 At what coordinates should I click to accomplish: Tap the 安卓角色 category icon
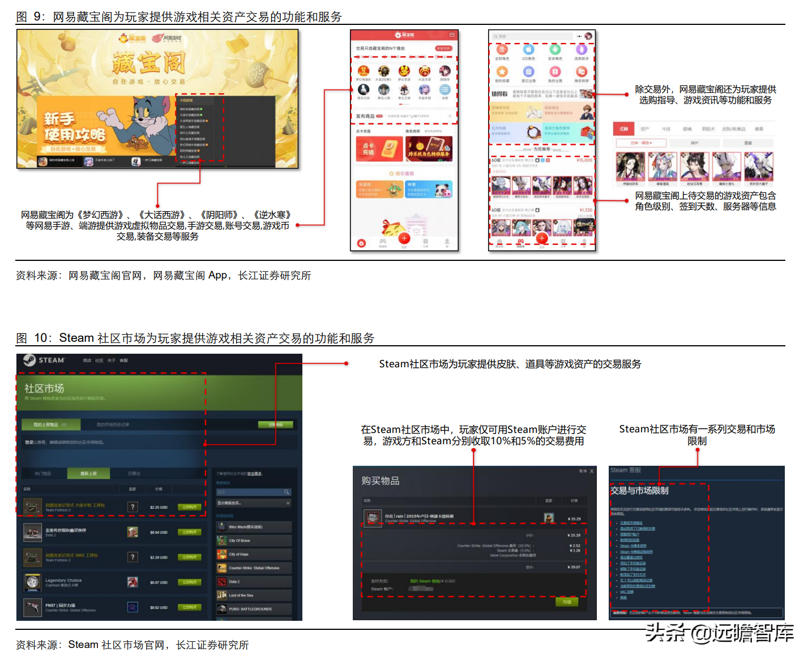555,50
